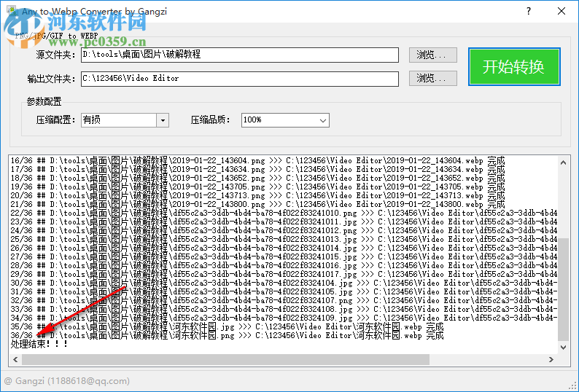
Task: Select log line 26/36 ending 83241014.jpg
Action: (284, 248)
